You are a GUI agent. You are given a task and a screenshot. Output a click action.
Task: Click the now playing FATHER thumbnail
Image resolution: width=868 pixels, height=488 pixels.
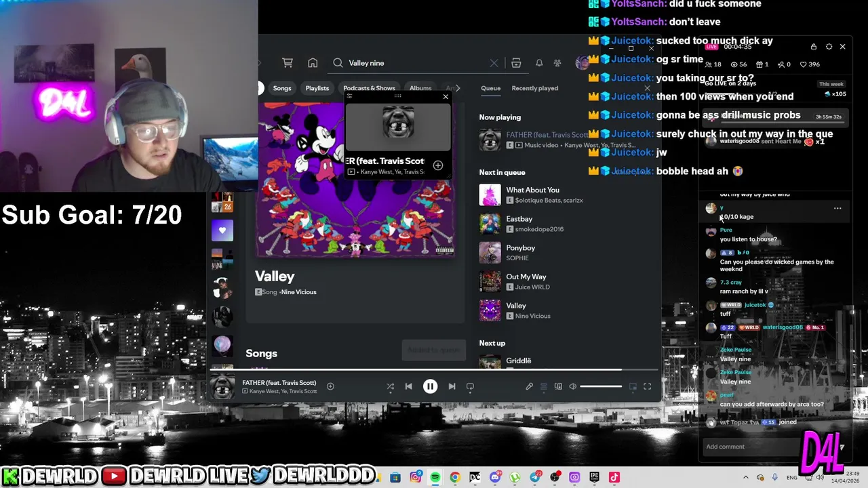pos(222,387)
